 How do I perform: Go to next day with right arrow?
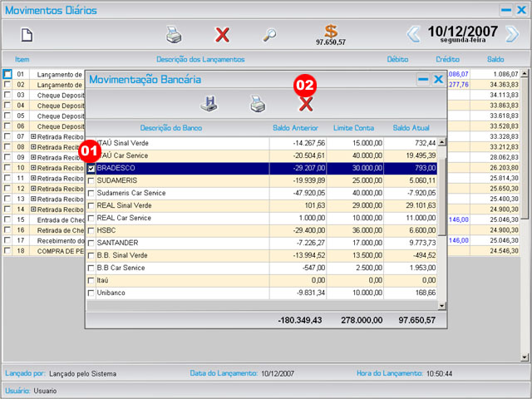click(x=512, y=34)
